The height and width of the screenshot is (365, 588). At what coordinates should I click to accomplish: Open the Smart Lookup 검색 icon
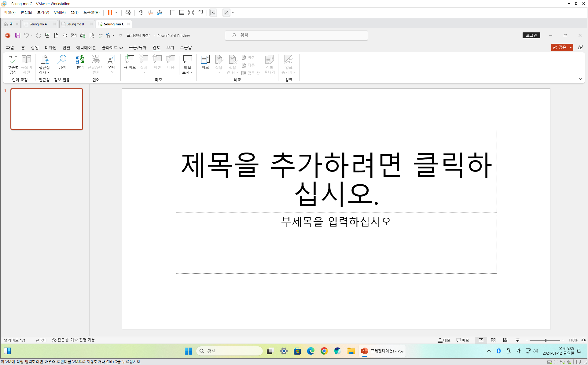pos(62,62)
